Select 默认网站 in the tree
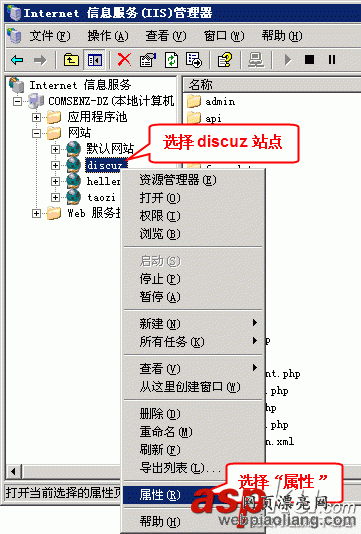Image resolution: width=361 pixels, height=534 pixels. 110,148
